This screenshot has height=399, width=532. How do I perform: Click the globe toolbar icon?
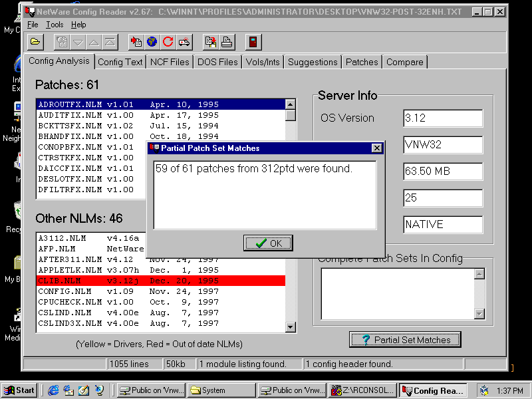pyautogui.click(x=152, y=42)
